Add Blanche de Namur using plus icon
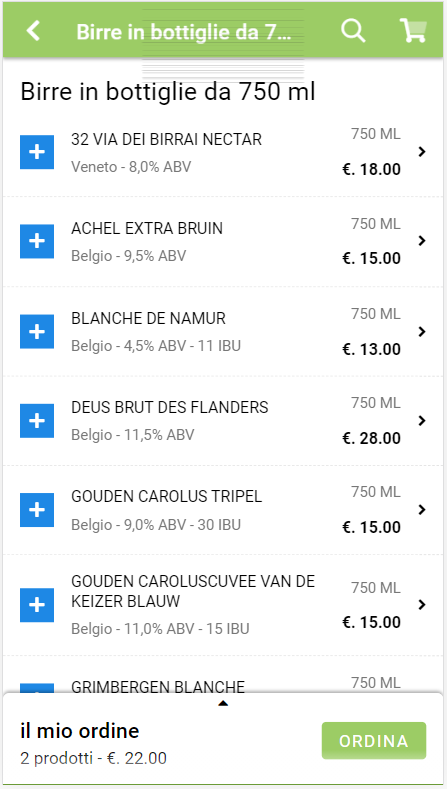Screen dimensions: 447x789 tap(37, 332)
